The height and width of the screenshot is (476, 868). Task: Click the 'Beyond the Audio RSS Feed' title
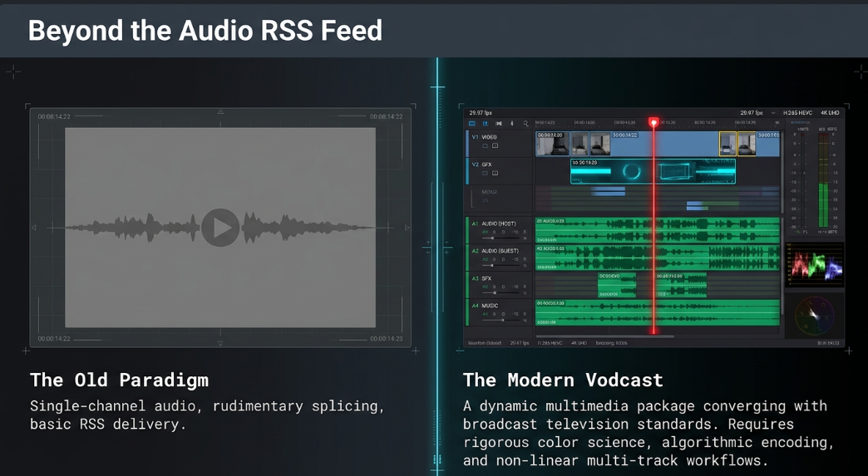pyautogui.click(x=205, y=31)
